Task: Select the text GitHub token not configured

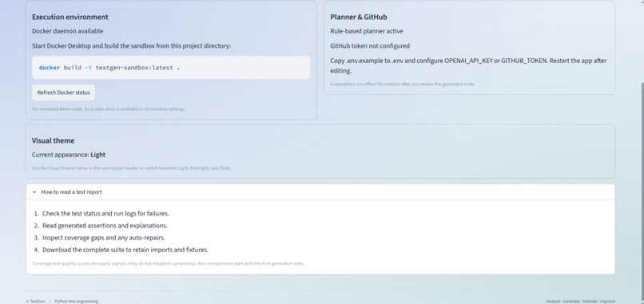Action: [x=370, y=46]
